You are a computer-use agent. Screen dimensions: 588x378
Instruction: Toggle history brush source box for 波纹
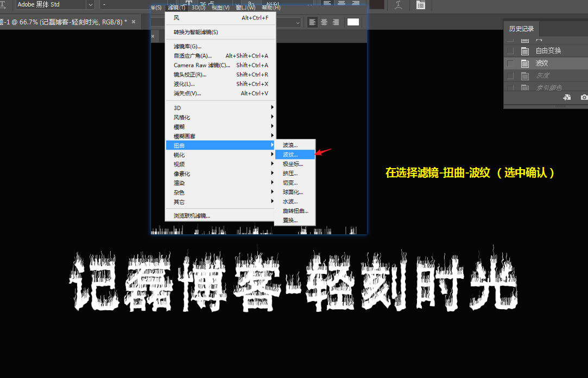click(x=510, y=63)
